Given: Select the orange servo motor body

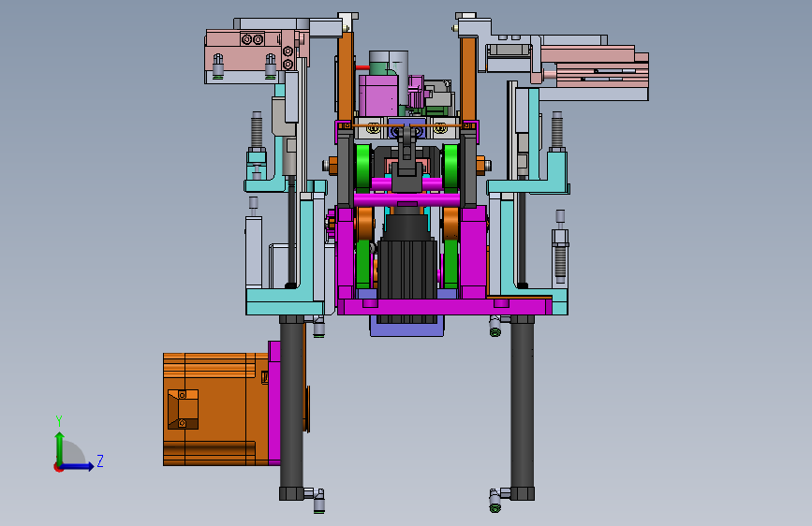Looking at the screenshot, I should (x=216, y=409).
